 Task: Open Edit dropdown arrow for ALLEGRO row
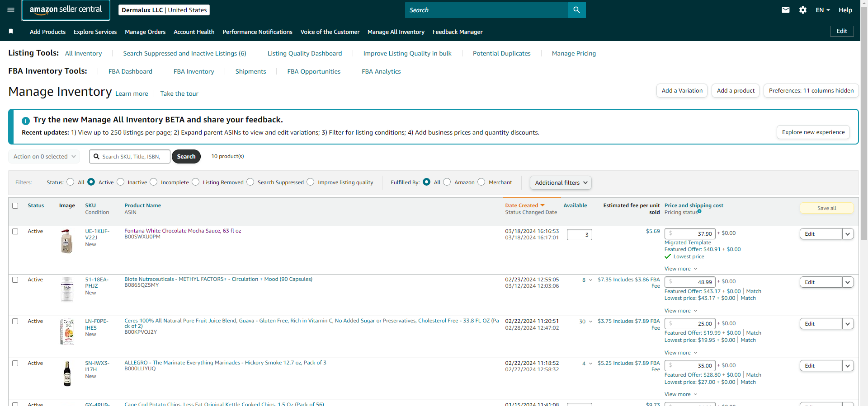[848, 366]
